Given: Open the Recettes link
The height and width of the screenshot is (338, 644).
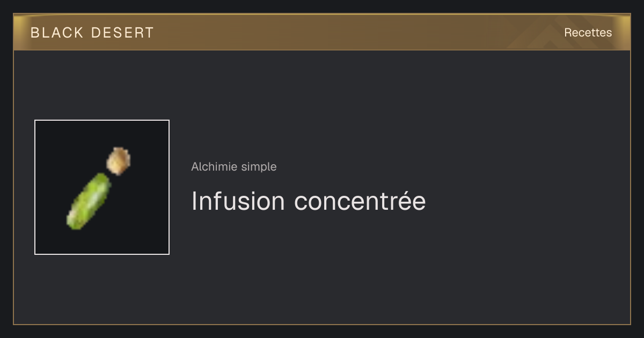Looking at the screenshot, I should pos(588,33).
